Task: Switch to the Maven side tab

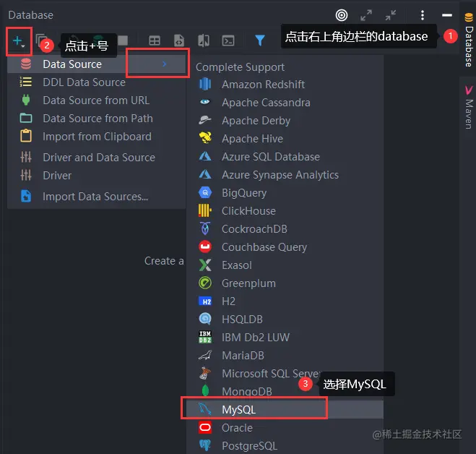Action: coord(469,108)
